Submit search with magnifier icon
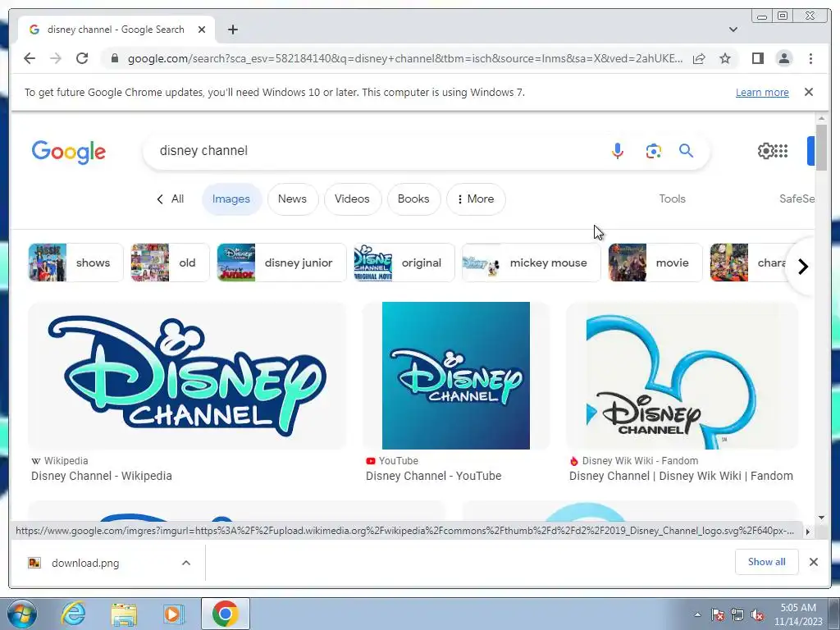This screenshot has height=630, width=840. pyautogui.click(x=687, y=151)
